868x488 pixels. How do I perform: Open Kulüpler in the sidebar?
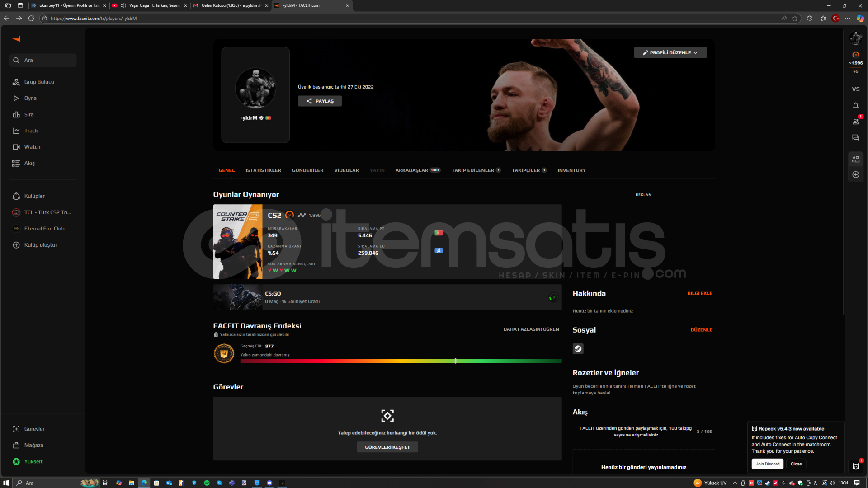(34, 196)
